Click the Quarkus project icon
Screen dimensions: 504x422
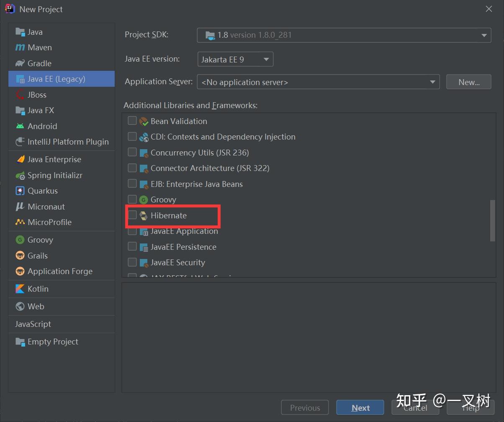20,191
